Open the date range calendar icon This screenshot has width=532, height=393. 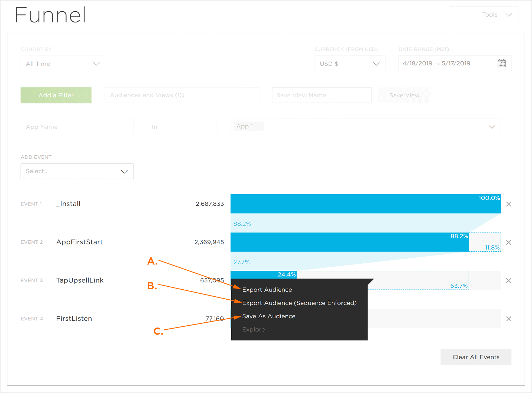501,63
